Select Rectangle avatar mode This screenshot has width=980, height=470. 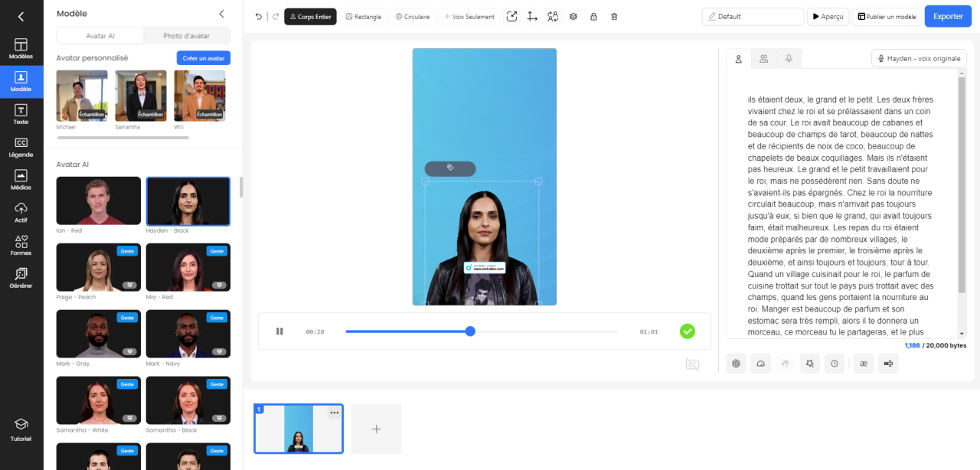(x=364, y=16)
